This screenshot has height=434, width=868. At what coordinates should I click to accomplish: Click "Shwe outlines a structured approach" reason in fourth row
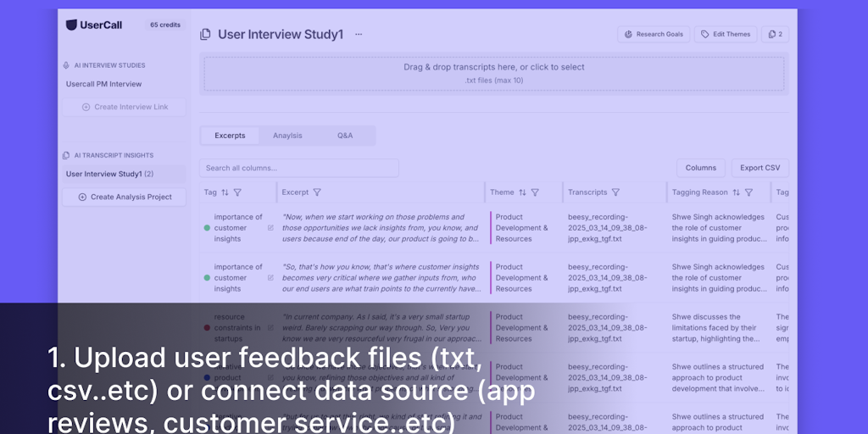[717, 377]
